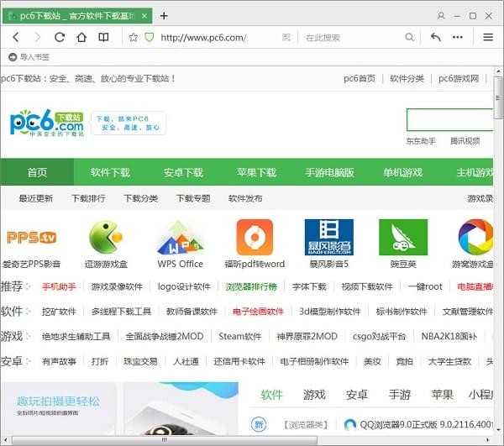Open the pc6首页 top link

pyautogui.click(x=360, y=79)
